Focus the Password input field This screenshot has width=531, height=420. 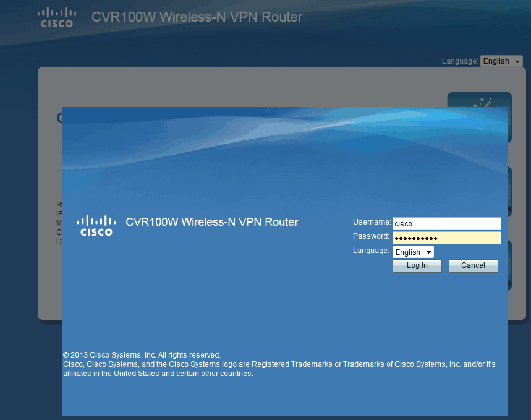[447, 238]
